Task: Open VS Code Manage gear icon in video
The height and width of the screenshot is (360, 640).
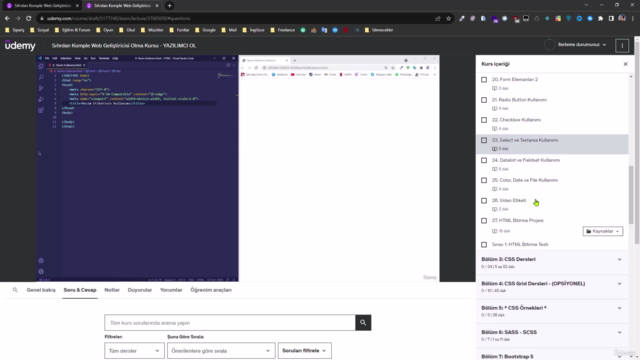Action: click(x=41, y=271)
